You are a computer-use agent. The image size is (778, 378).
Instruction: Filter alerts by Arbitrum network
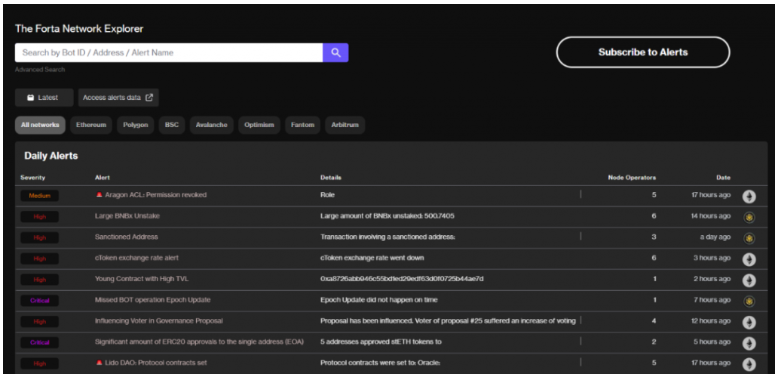[x=345, y=125]
